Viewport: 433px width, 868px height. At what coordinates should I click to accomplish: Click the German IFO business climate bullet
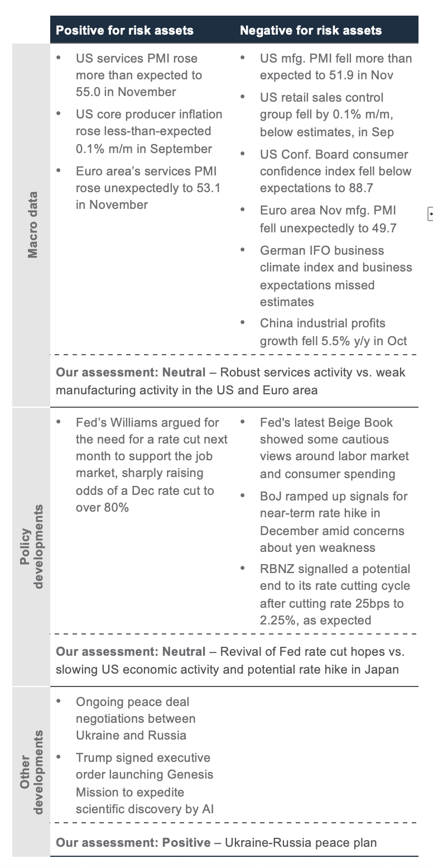tap(335, 276)
